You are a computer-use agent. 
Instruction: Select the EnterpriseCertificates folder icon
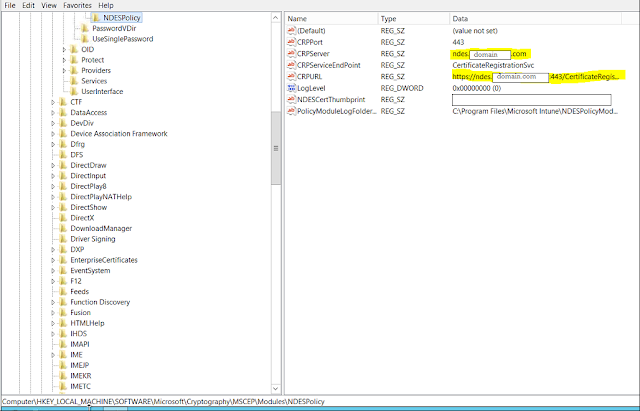coord(63,260)
